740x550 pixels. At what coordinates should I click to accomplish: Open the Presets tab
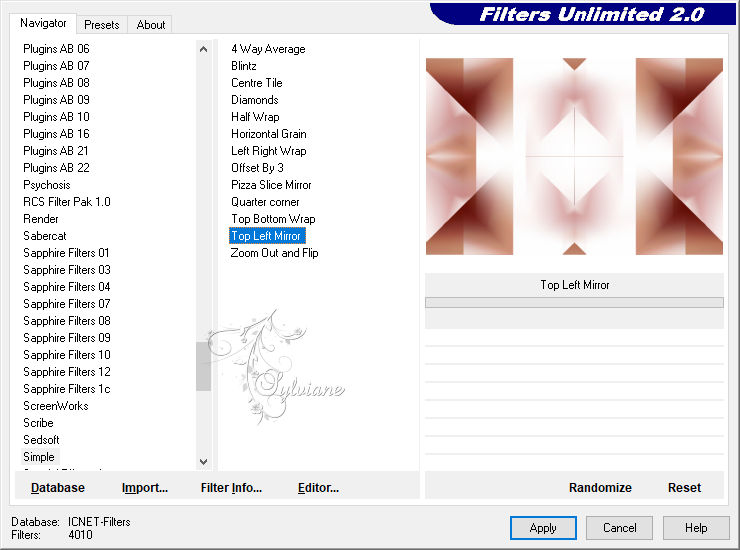pos(101,25)
